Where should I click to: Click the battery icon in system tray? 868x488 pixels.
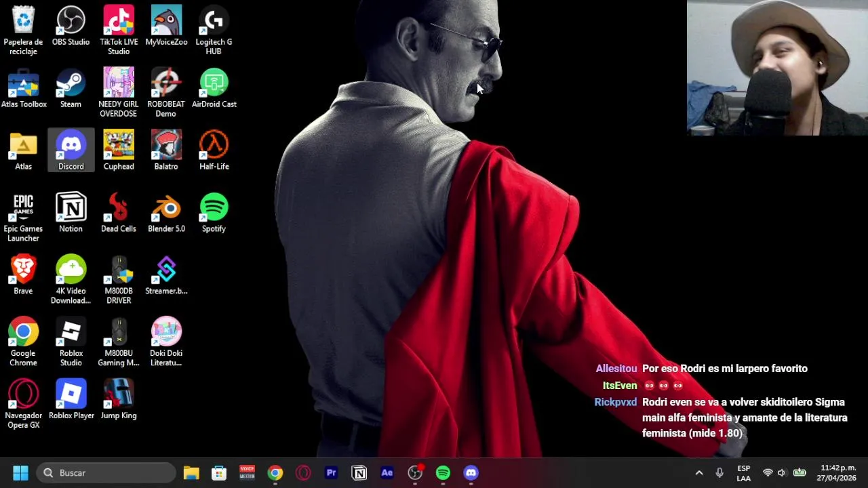pyautogui.click(x=800, y=472)
